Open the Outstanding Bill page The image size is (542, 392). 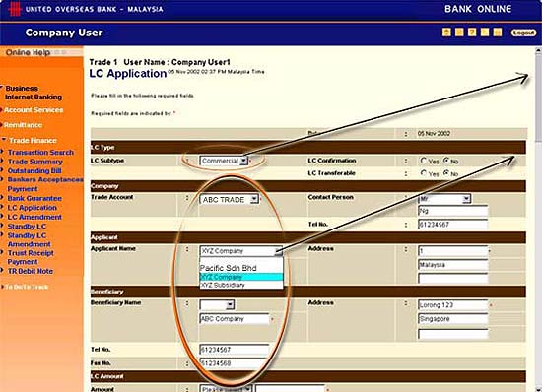click(34, 171)
